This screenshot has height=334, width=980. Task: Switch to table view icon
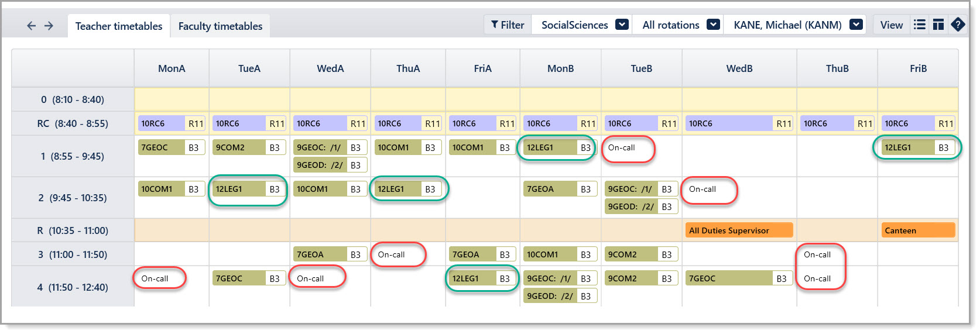pyautogui.click(x=938, y=25)
